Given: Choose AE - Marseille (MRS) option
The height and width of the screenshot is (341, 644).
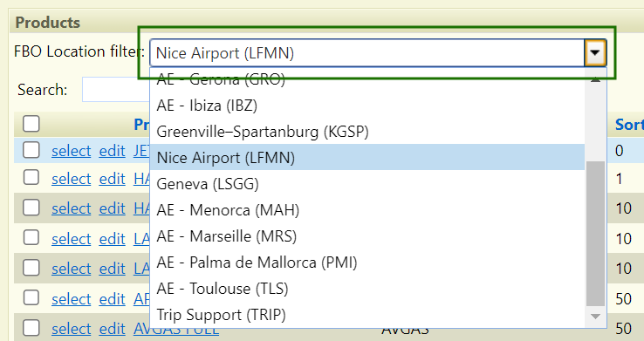Looking at the screenshot, I should 367,236.
